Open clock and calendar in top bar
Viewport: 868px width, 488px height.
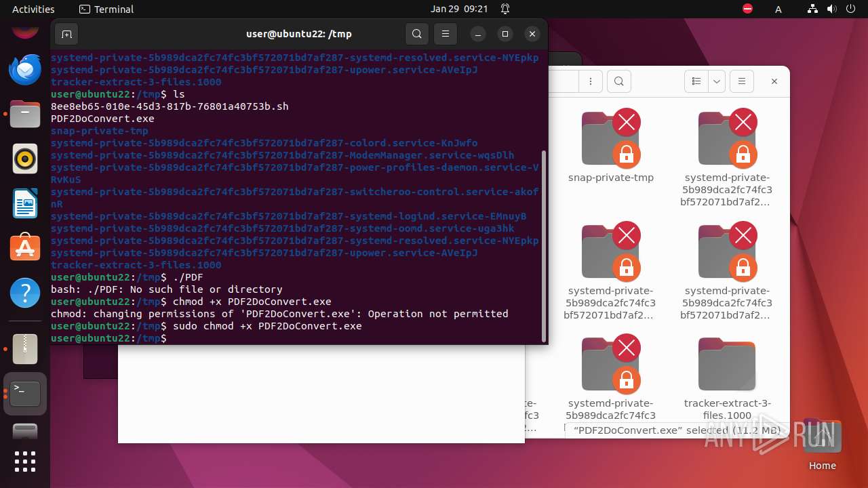(x=459, y=9)
